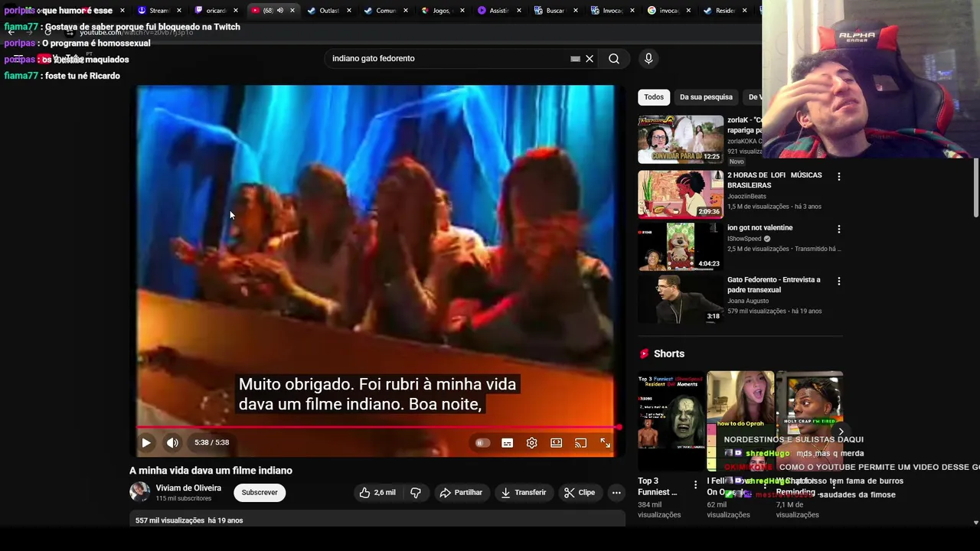Image resolution: width=980 pixels, height=551 pixels.
Task: Click the Shorts section heading
Action: coord(669,354)
